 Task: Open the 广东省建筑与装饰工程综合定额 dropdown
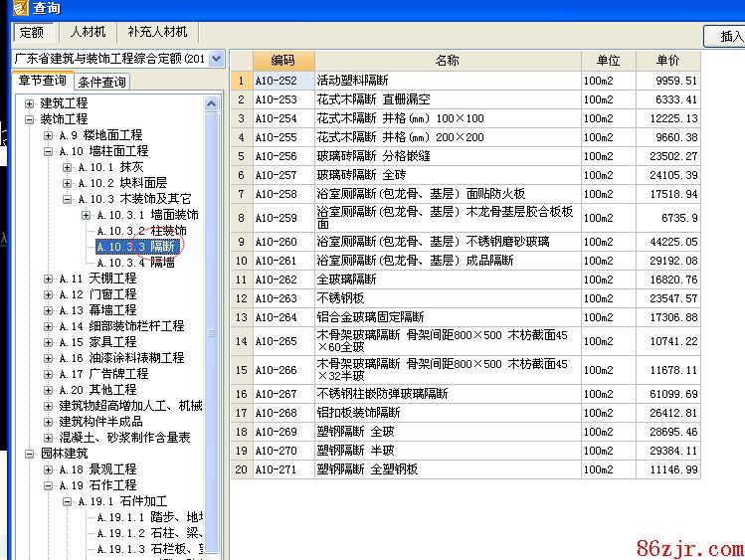click(217, 59)
